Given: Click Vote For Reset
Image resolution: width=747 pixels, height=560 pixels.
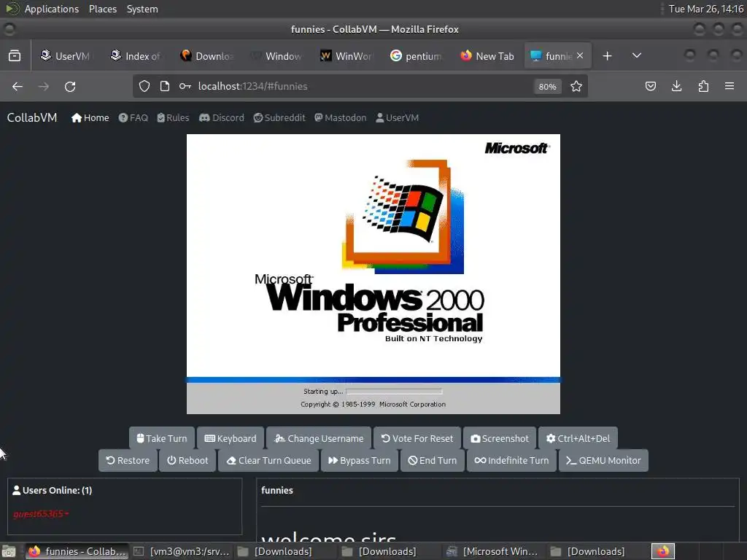Looking at the screenshot, I should pos(417,438).
